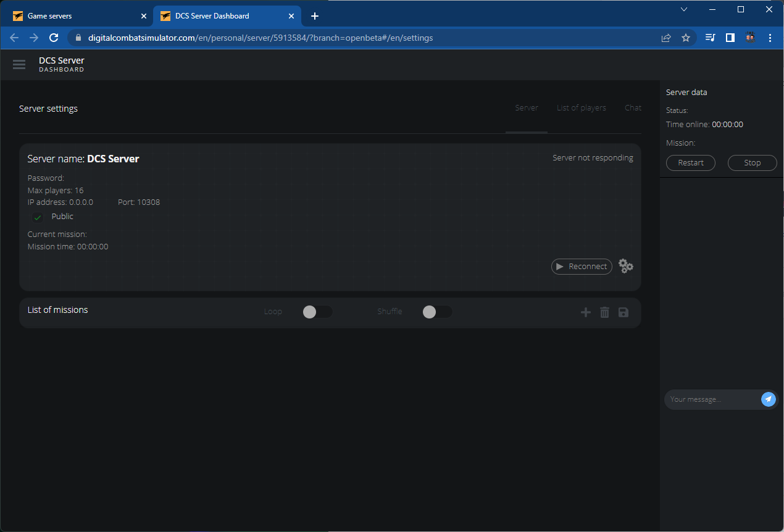
Task: Switch to List of players tab
Action: point(582,107)
